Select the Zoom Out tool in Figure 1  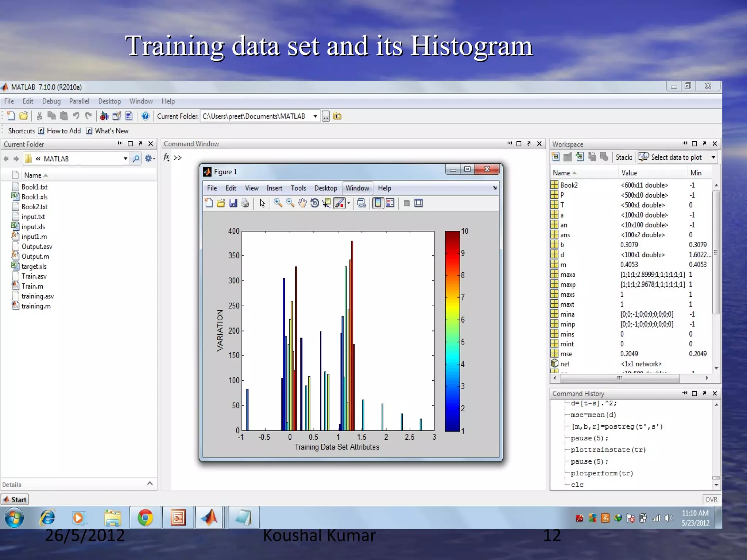tap(290, 203)
